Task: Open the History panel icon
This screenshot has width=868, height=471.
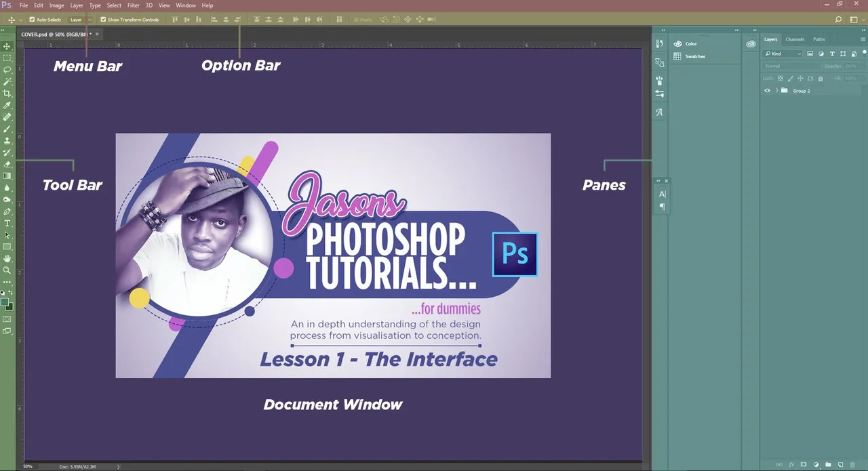Action: pyautogui.click(x=659, y=44)
